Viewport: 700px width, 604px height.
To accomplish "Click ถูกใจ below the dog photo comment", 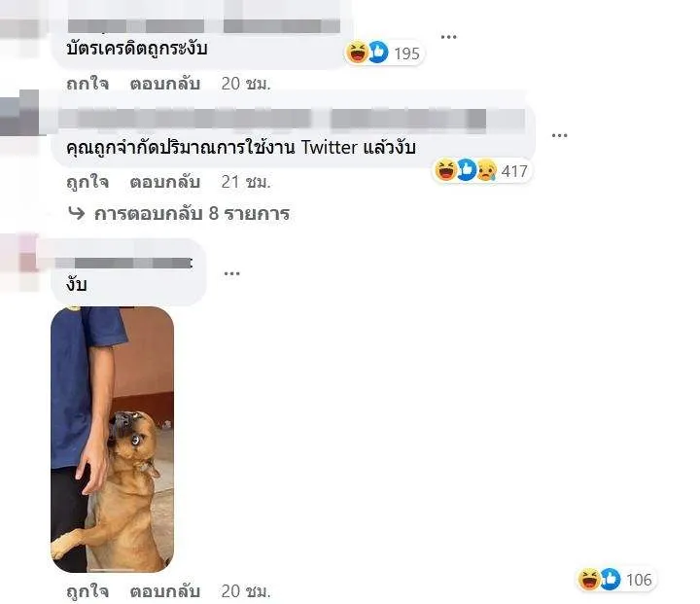I will click(x=87, y=591).
